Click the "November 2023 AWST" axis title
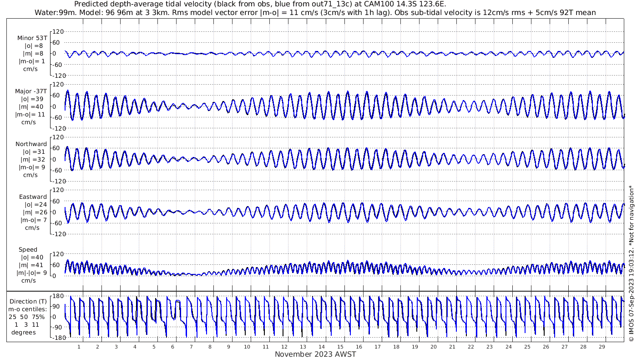The height and width of the screenshot is (364, 637). (315, 354)
